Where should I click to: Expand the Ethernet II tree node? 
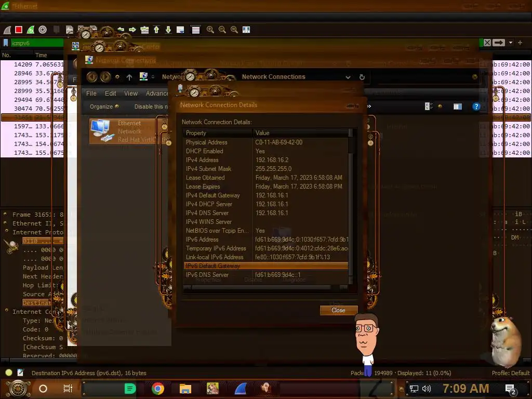tap(5, 223)
